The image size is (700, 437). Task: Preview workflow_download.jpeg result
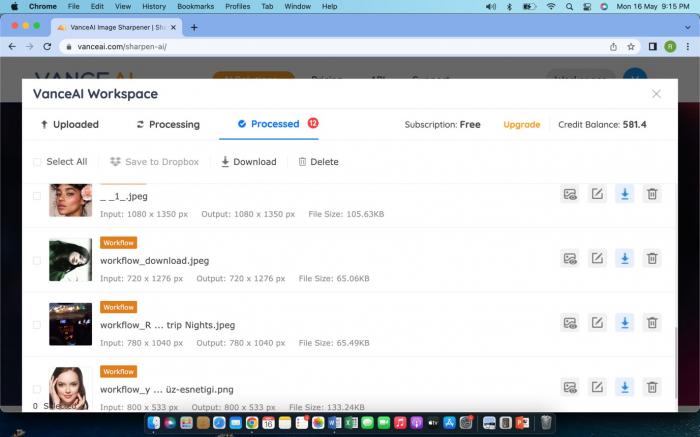(570, 258)
